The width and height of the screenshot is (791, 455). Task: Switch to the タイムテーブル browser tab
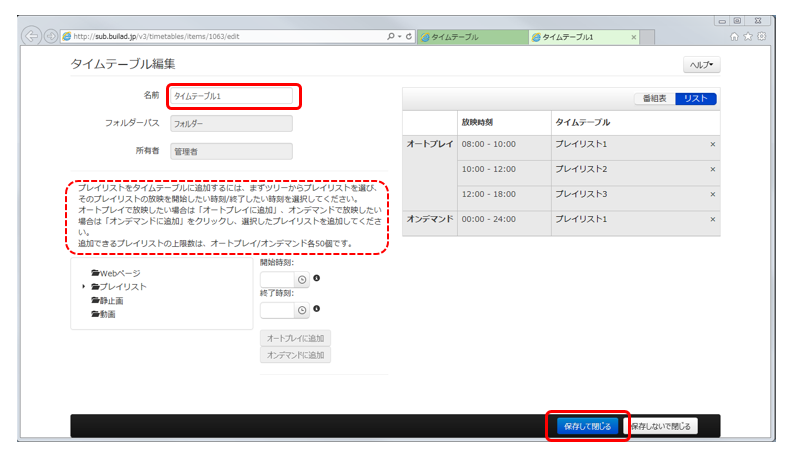[473, 37]
